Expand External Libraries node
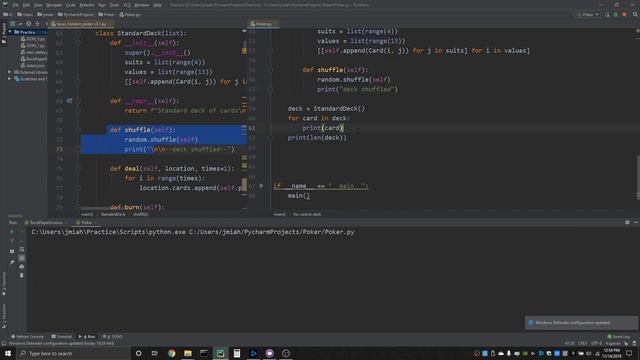640x360 pixels. pyautogui.click(x=9, y=72)
